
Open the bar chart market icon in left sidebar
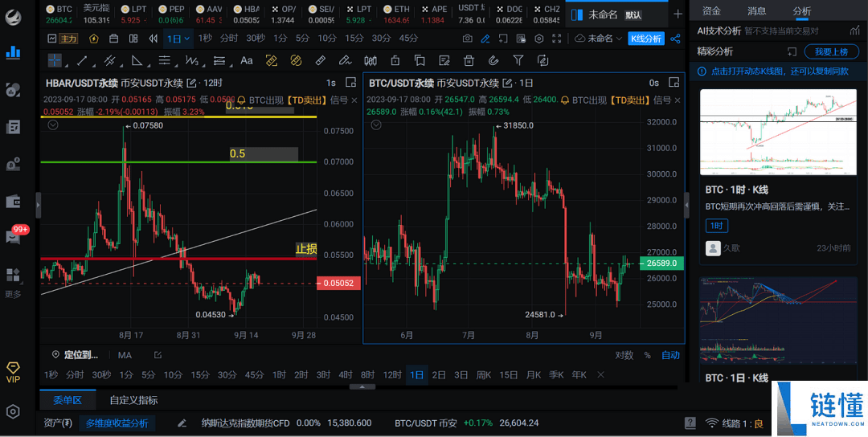pyautogui.click(x=13, y=52)
